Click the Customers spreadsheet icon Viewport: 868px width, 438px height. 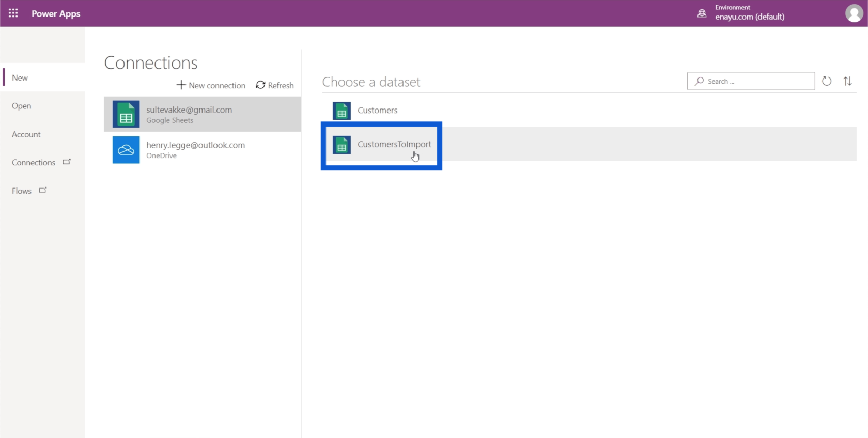(x=342, y=111)
